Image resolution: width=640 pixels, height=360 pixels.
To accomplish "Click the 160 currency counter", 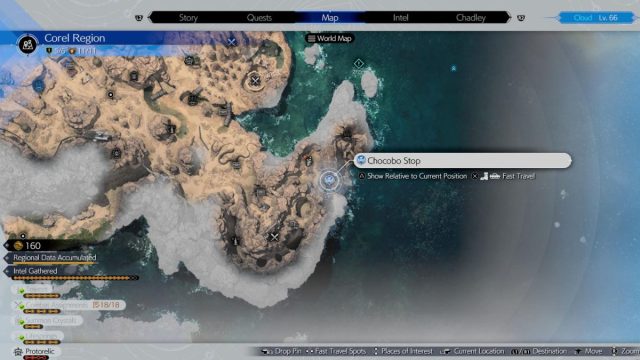I will (33, 245).
